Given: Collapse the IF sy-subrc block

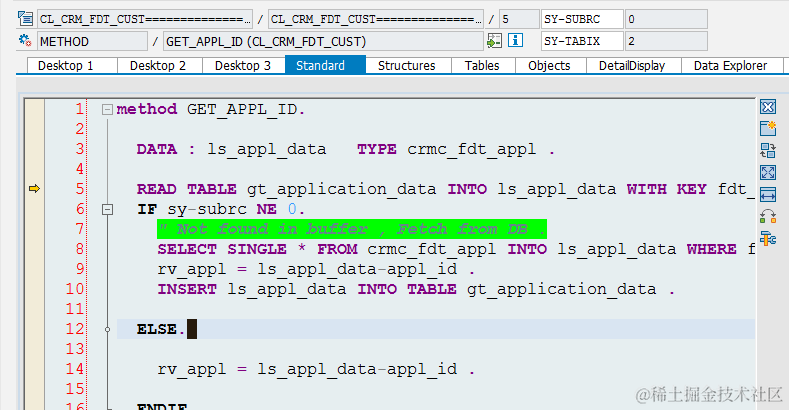Looking at the screenshot, I should (x=107, y=209).
